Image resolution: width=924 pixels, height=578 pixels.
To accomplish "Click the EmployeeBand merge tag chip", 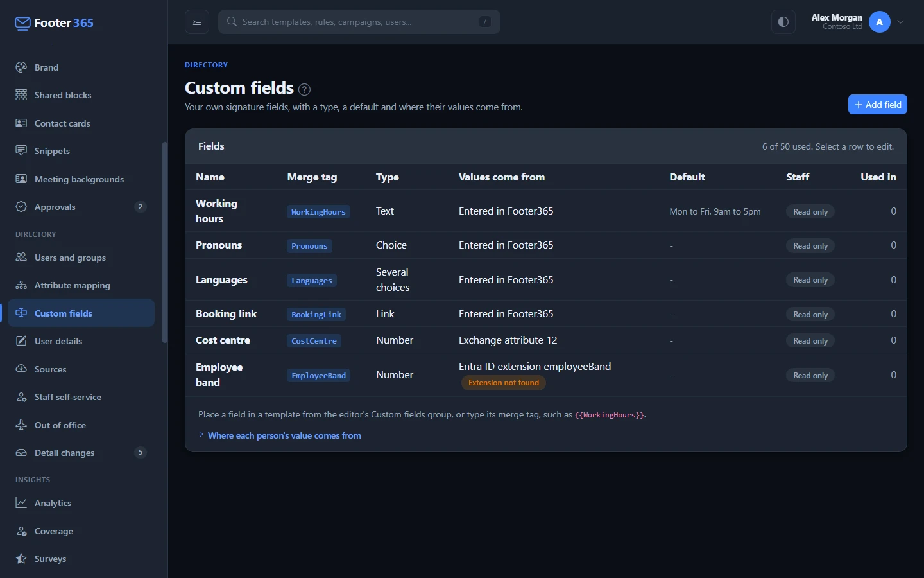I will tap(318, 376).
